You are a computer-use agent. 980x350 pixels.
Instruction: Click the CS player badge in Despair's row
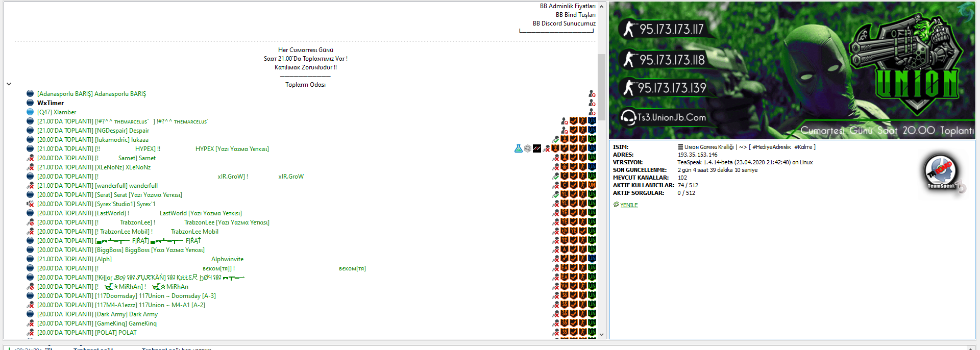coord(583,130)
